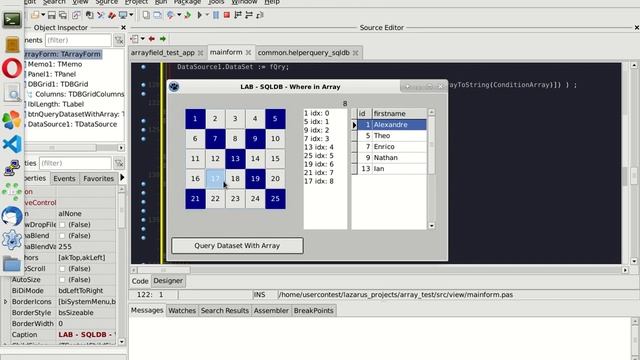Click the Save toolbar icon

pos(52,16)
